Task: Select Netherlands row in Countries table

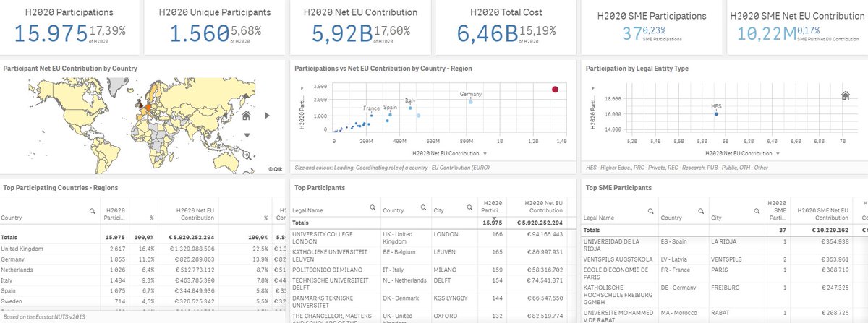Action: [143, 269]
